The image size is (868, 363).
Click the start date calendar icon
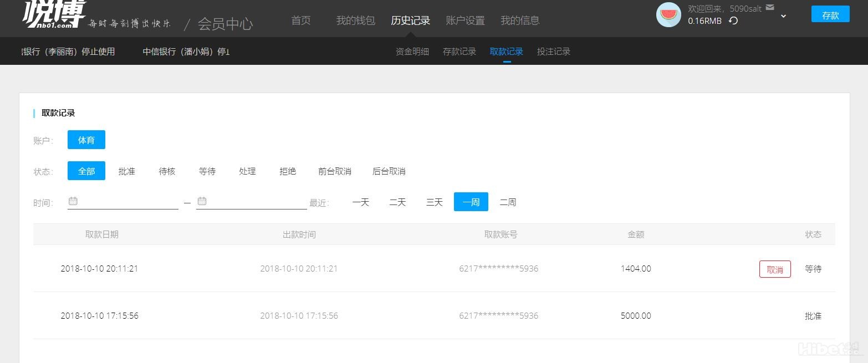(x=73, y=201)
